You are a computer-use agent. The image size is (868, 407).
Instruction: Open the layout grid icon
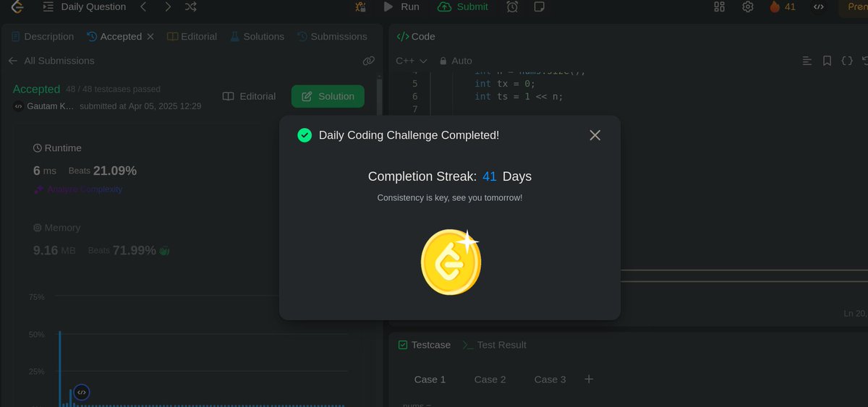coord(719,7)
